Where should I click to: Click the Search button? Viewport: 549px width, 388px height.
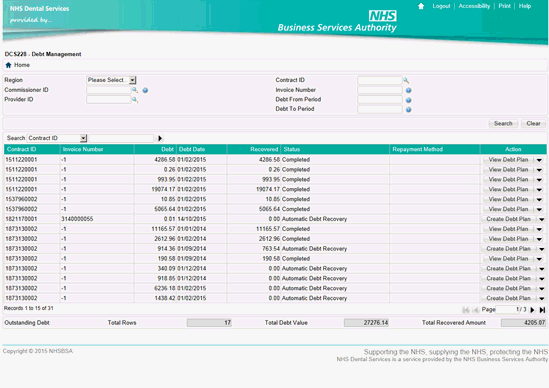pyautogui.click(x=503, y=124)
